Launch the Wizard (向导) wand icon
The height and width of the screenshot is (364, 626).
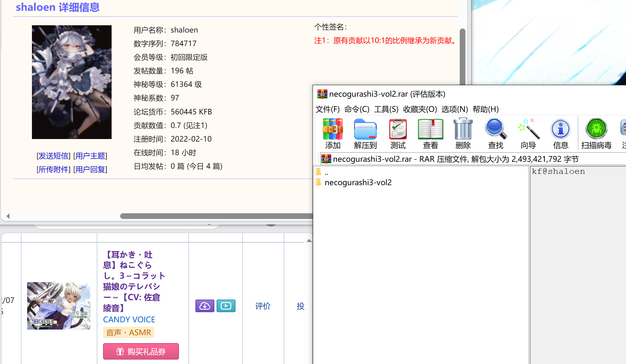tap(528, 129)
